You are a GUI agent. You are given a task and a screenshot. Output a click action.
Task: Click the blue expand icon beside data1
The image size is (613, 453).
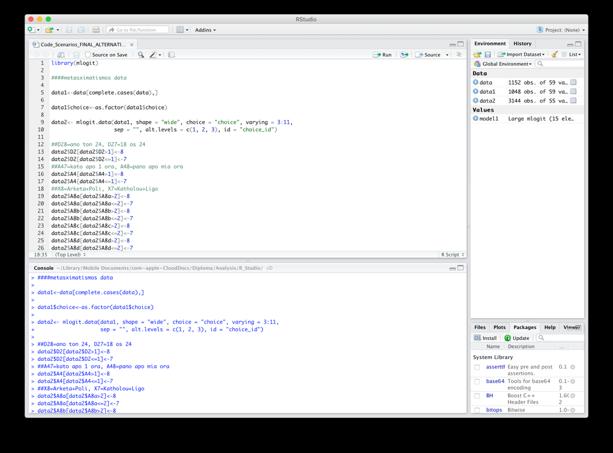pos(475,91)
